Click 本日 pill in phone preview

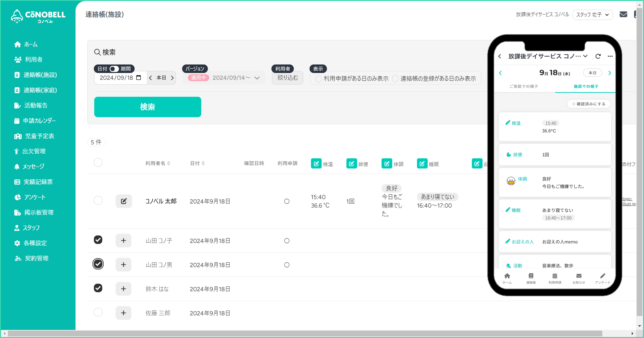pos(592,73)
